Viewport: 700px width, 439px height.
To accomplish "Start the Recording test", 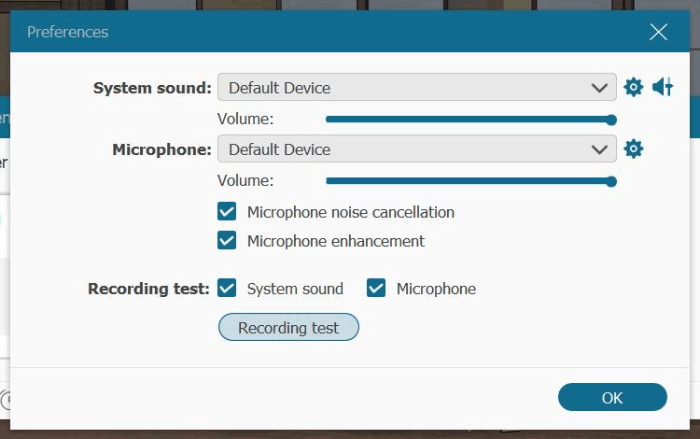I will (x=288, y=328).
